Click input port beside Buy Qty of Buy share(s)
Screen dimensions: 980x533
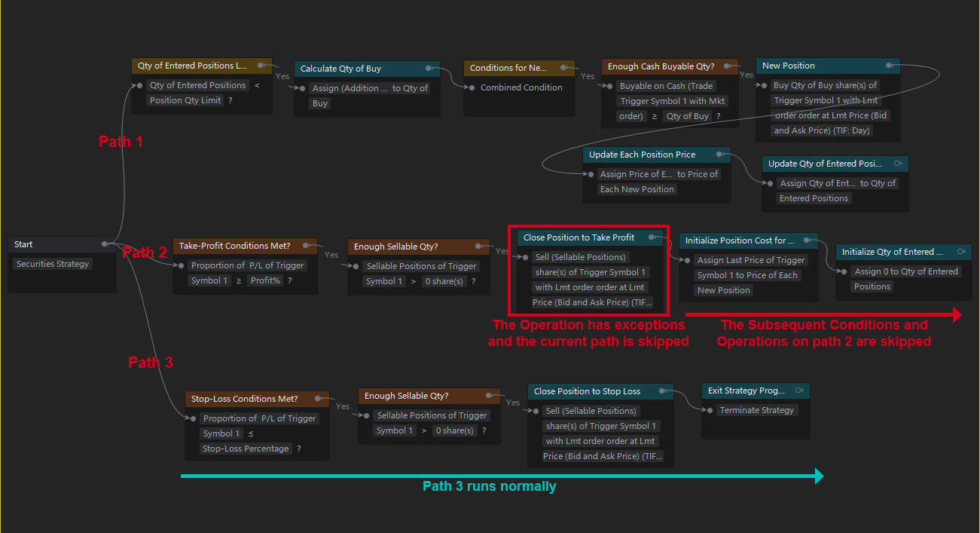tap(763, 85)
